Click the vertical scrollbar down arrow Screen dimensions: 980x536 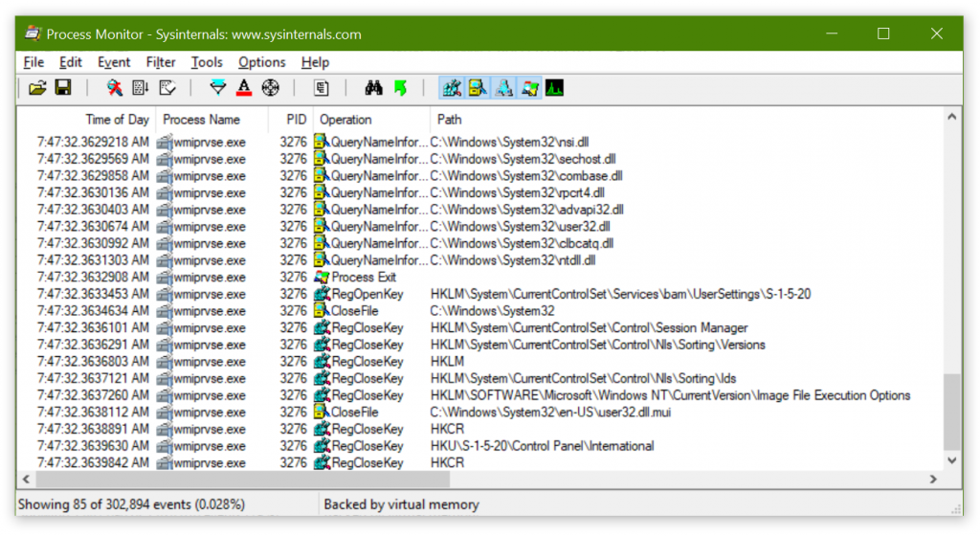pos(951,461)
